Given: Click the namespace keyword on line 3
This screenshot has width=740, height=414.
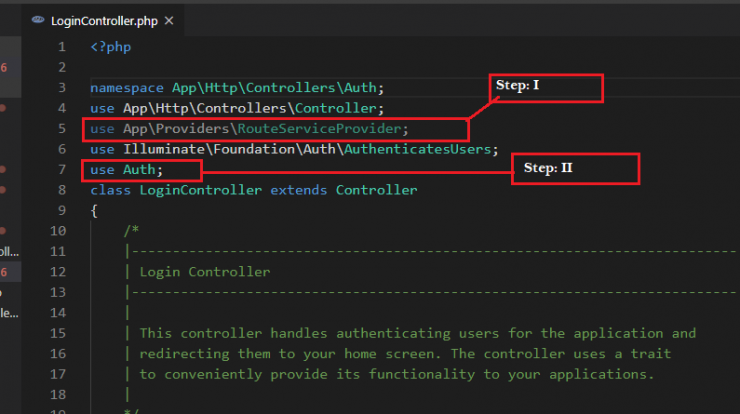Looking at the screenshot, I should 126,88.
